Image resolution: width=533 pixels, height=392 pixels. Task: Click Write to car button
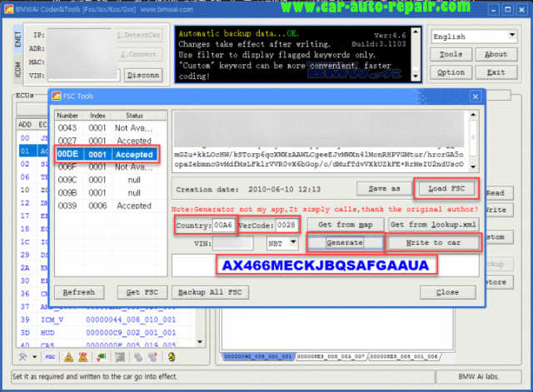433,242
